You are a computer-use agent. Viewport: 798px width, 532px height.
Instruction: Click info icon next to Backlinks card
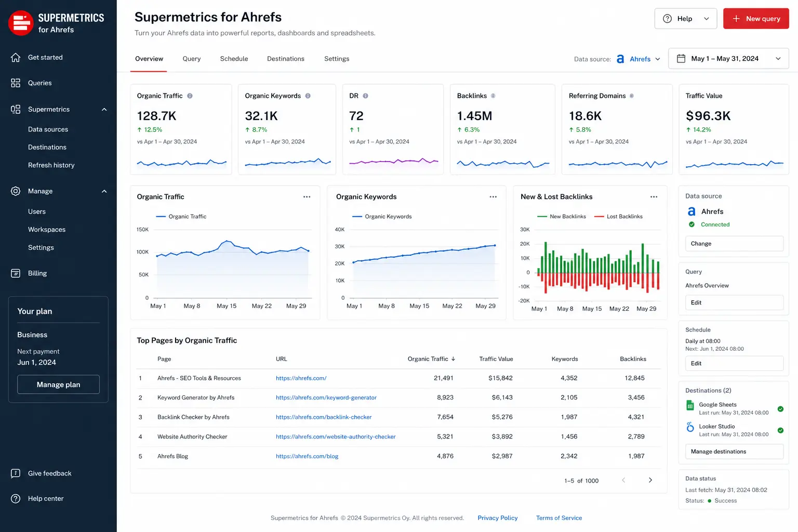point(493,96)
